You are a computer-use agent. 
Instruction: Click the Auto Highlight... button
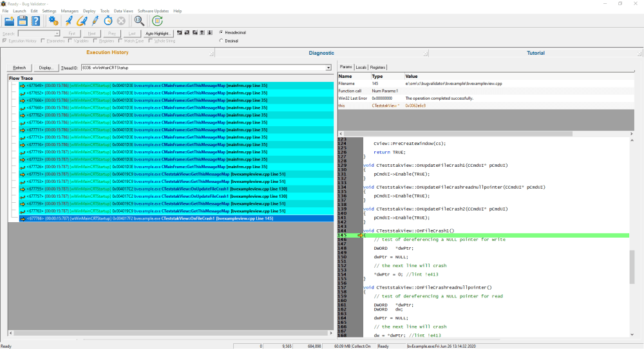157,33
